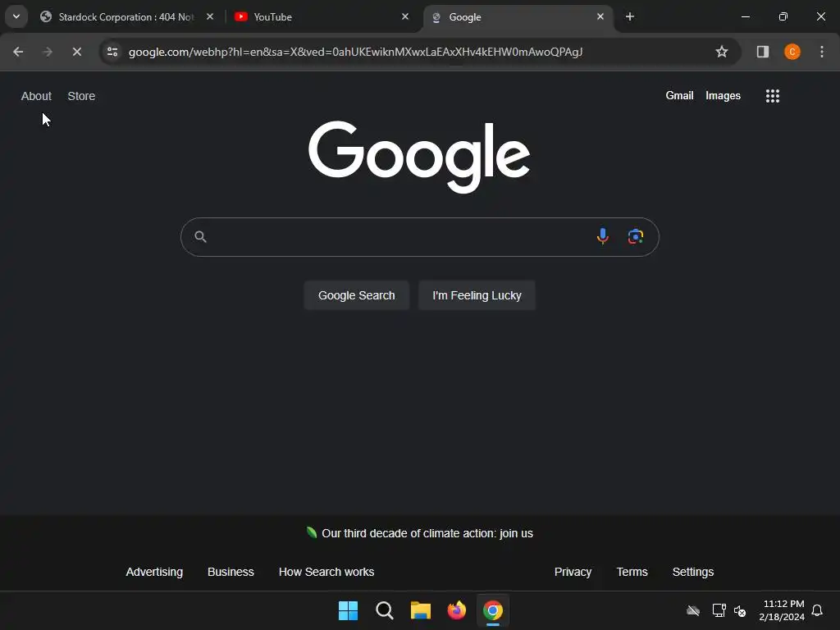Viewport: 840px width, 630px height.
Task: Open How Search works link
Action: [x=326, y=572]
